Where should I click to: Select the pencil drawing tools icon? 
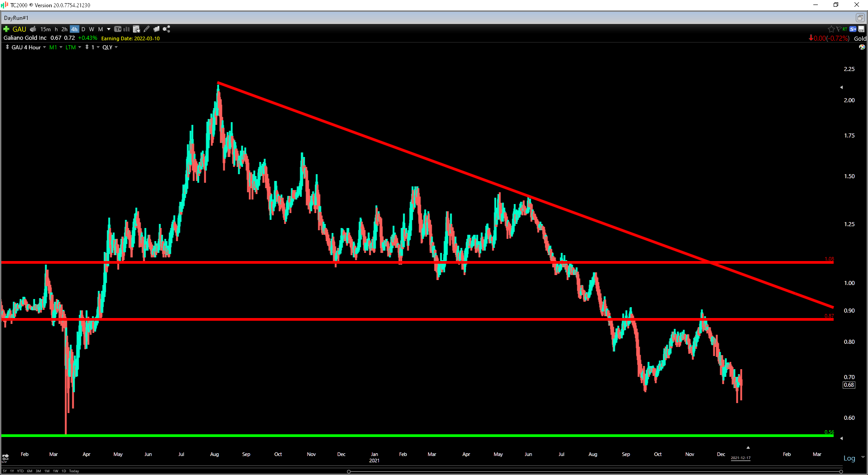tap(146, 29)
